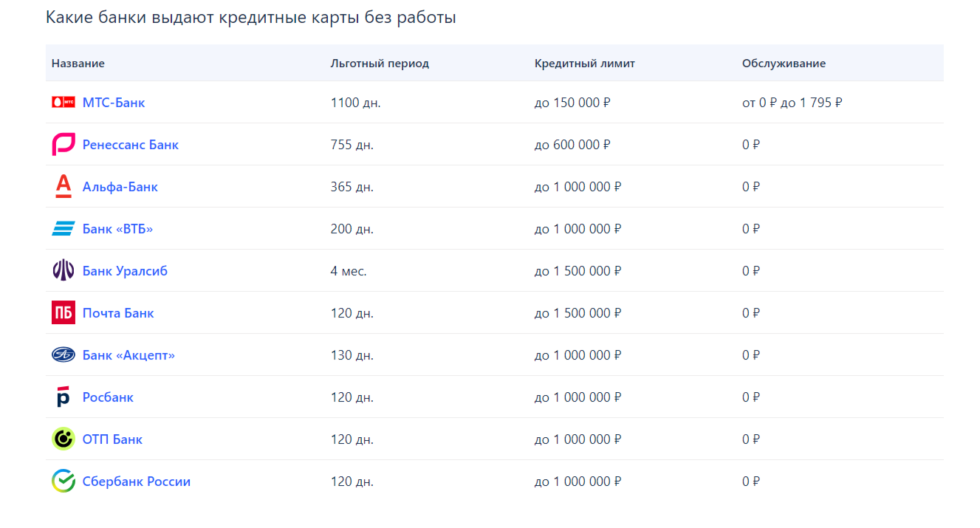980x528 pixels.
Task: Click the МТС-Банк logo icon
Action: (64, 103)
